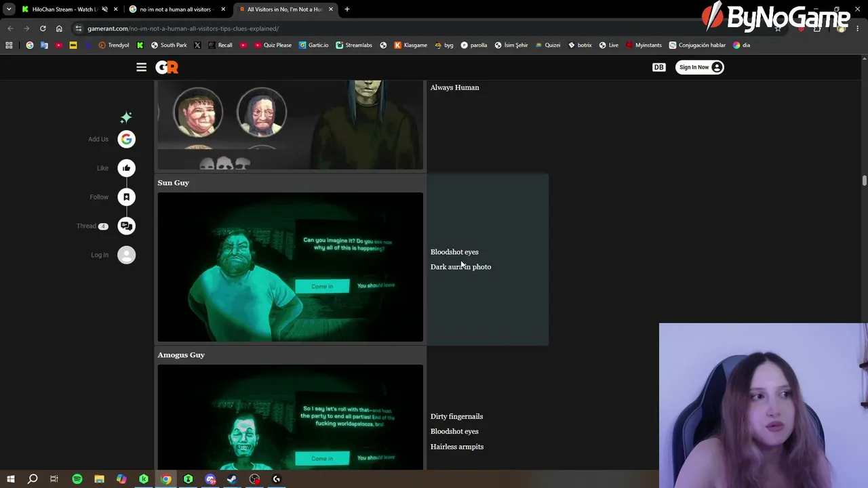Open the OBS recording app on taskbar

tap(254, 479)
